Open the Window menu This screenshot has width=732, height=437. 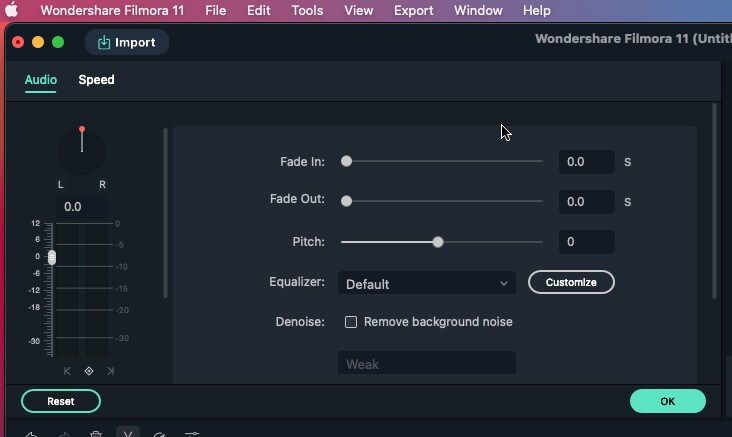coord(478,10)
